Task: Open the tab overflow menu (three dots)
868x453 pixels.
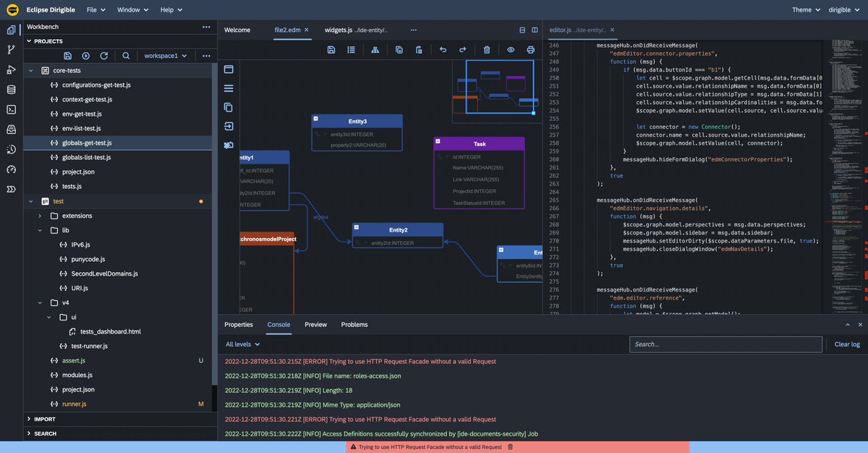Action: tap(414, 30)
